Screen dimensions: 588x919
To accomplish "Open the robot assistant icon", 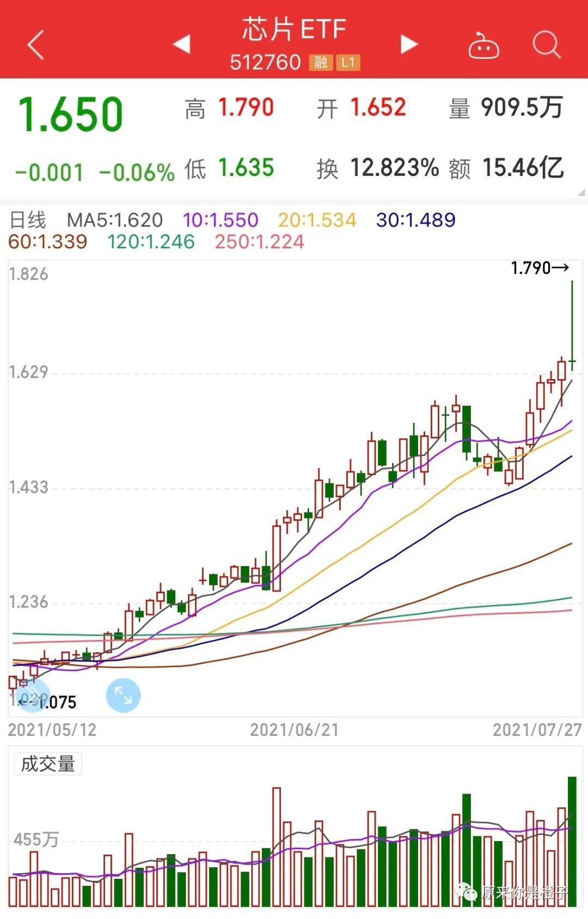I will (x=484, y=45).
